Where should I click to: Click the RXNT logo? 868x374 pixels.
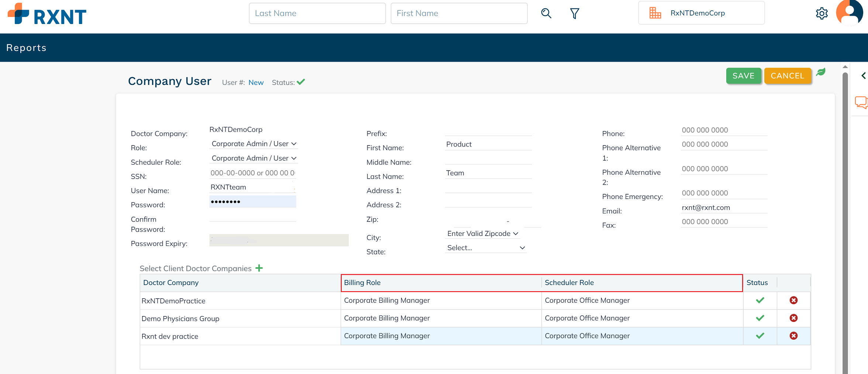pos(47,14)
